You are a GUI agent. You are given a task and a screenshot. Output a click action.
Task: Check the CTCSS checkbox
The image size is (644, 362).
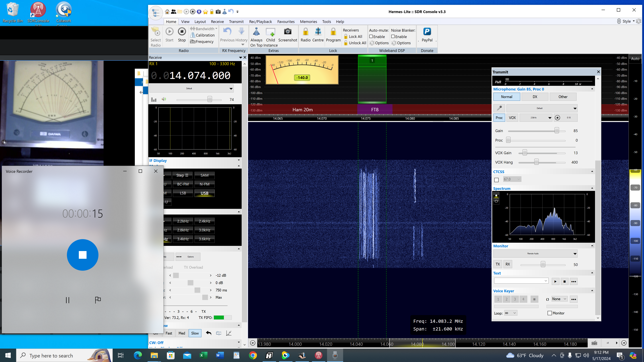tap(496, 180)
